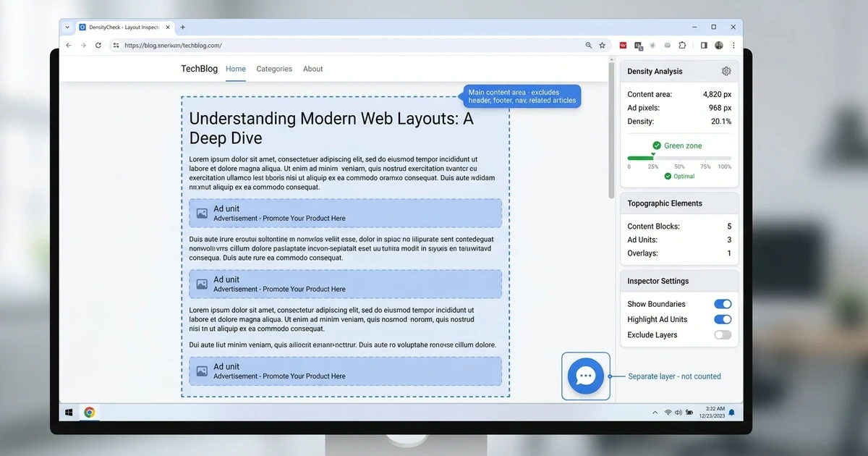Open the browser side panel
868x456 pixels.
tap(704, 45)
